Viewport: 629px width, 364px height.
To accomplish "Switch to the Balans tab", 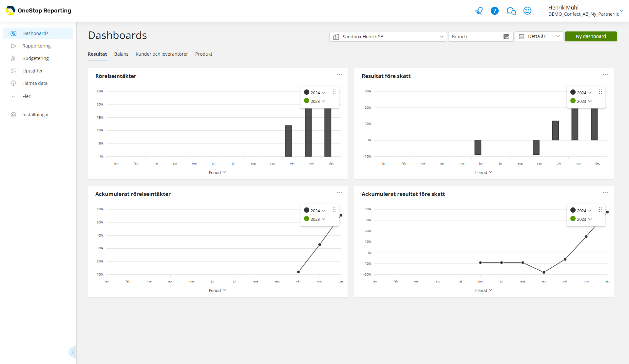I will tap(121, 54).
